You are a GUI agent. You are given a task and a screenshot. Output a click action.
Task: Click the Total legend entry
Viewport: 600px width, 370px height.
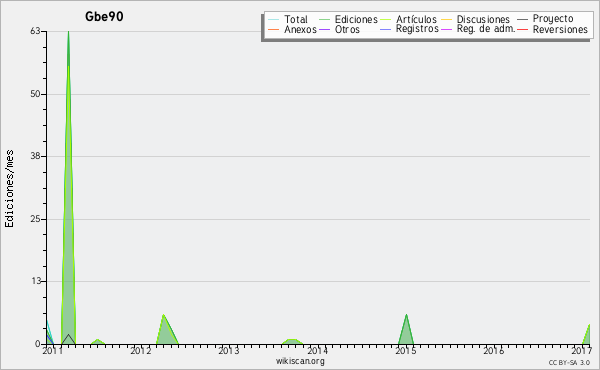(x=288, y=19)
